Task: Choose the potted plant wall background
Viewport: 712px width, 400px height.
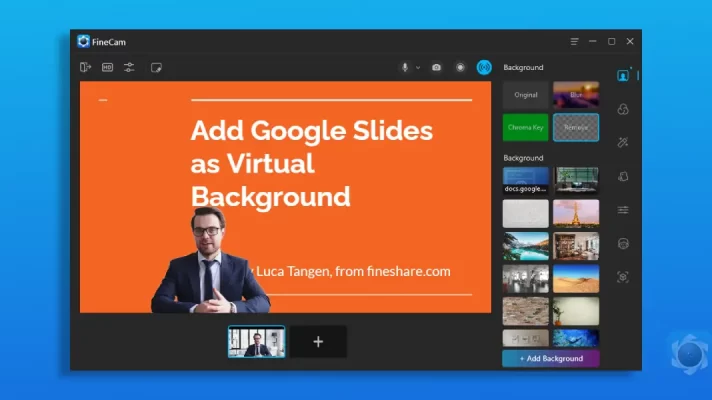Action: coord(576,311)
